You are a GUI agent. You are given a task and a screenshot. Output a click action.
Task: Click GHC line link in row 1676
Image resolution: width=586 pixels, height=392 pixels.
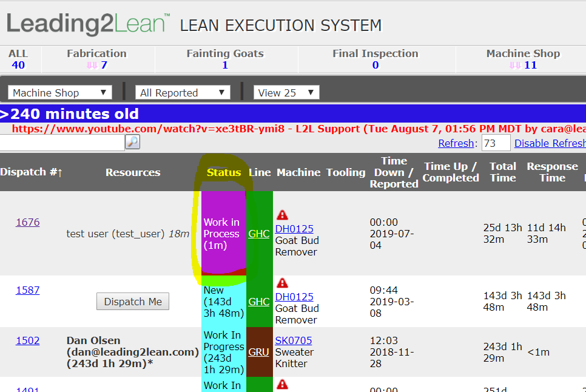(x=259, y=234)
